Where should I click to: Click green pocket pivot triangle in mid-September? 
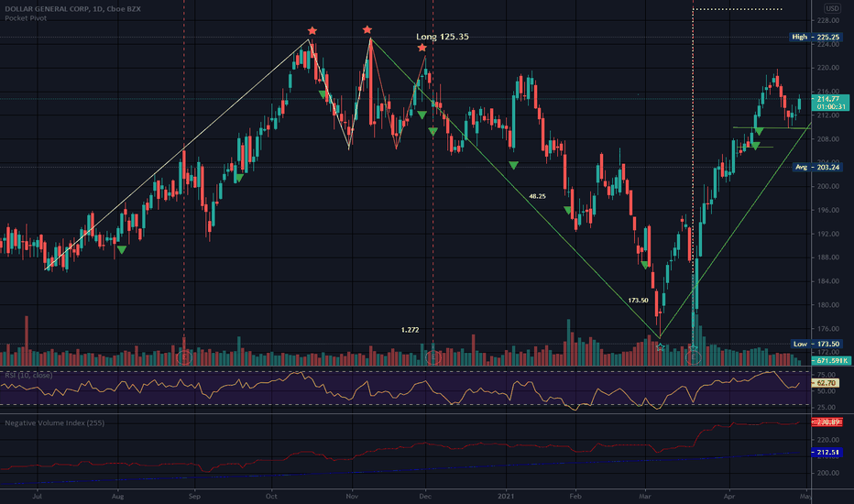pyautogui.click(x=238, y=178)
